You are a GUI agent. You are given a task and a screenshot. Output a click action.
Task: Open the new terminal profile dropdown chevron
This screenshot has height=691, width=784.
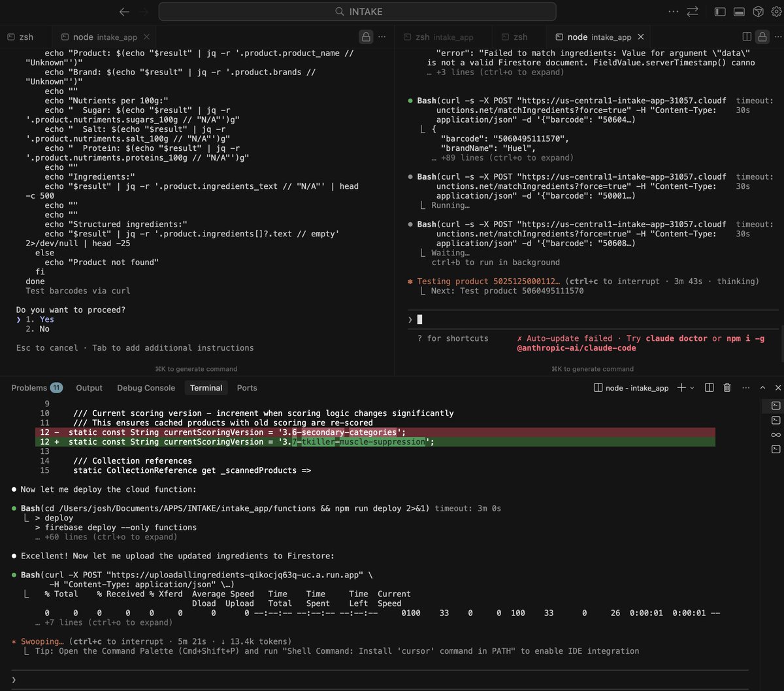pos(693,387)
